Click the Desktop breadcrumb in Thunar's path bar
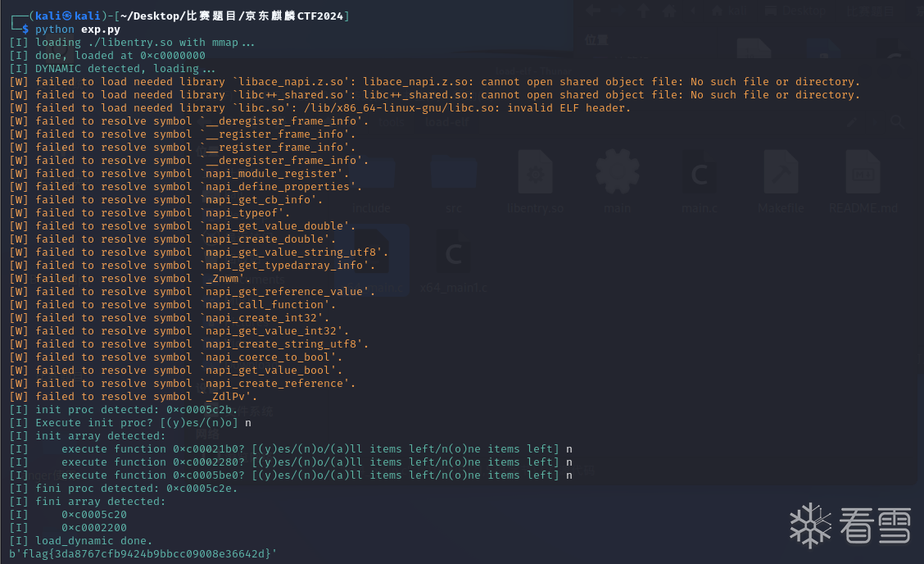This screenshot has height=564, width=924. 795,11
